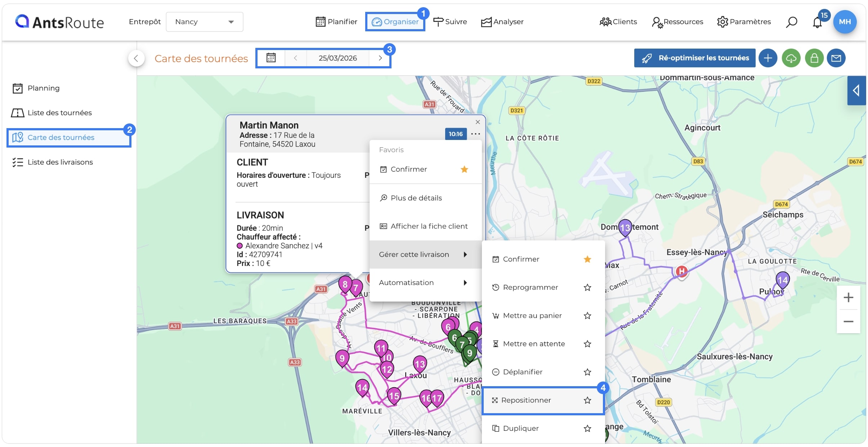The height and width of the screenshot is (447, 868).
Task: Choose Plus de détails
Action: (425, 198)
